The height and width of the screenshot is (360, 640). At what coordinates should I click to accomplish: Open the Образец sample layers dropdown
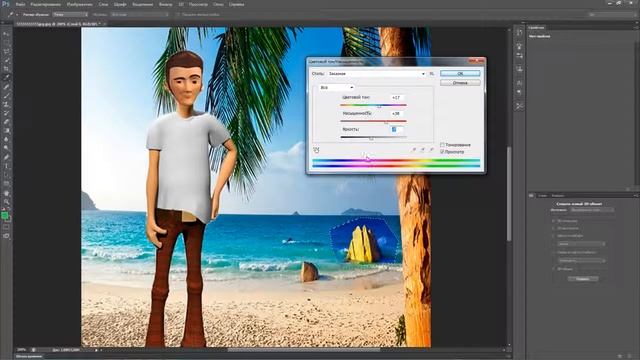tap(140, 14)
